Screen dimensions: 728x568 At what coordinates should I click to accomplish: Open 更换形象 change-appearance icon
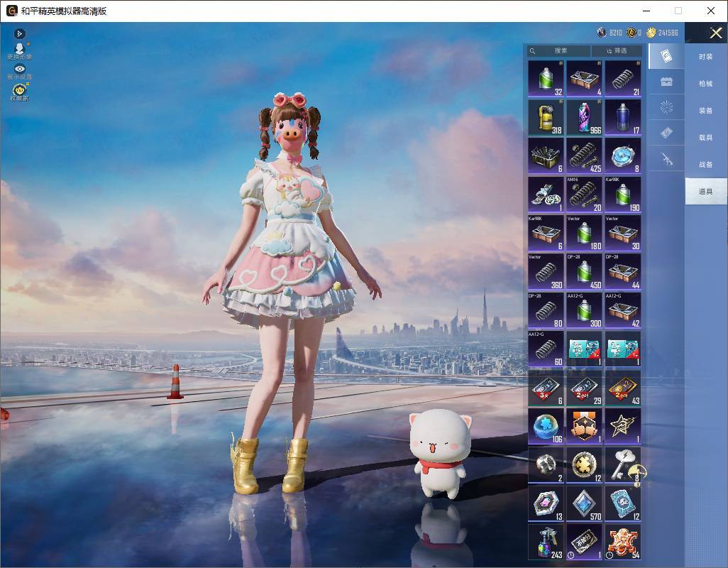[x=19, y=51]
